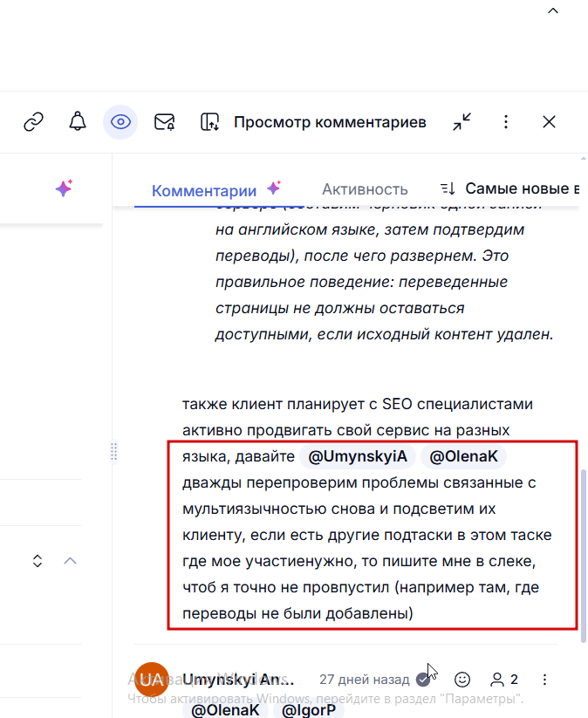Click the @IgorP mention in Umynskyi's comment
Screen dimensions: 588x718
(x=309, y=710)
